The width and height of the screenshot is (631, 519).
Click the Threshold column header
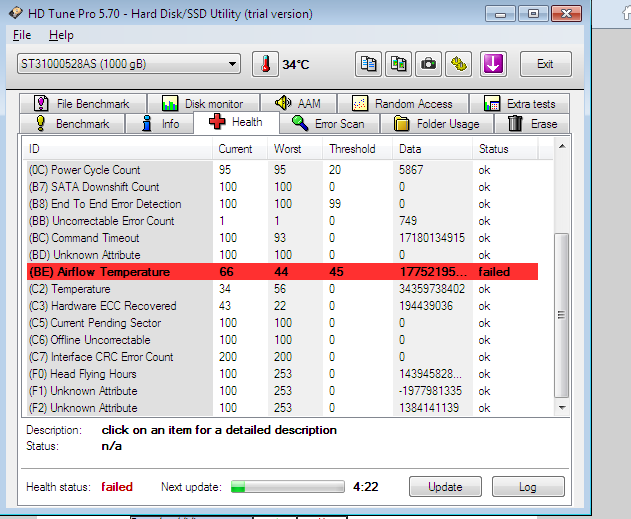point(357,149)
